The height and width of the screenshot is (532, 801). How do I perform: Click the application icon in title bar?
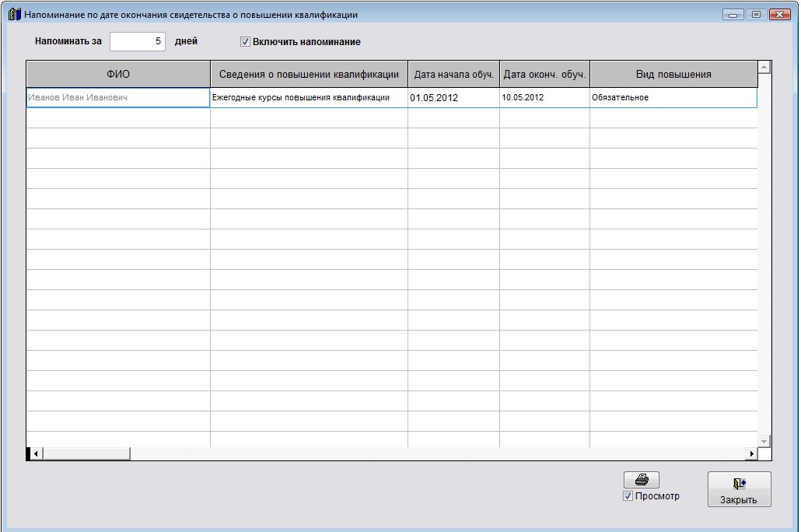click(13, 15)
